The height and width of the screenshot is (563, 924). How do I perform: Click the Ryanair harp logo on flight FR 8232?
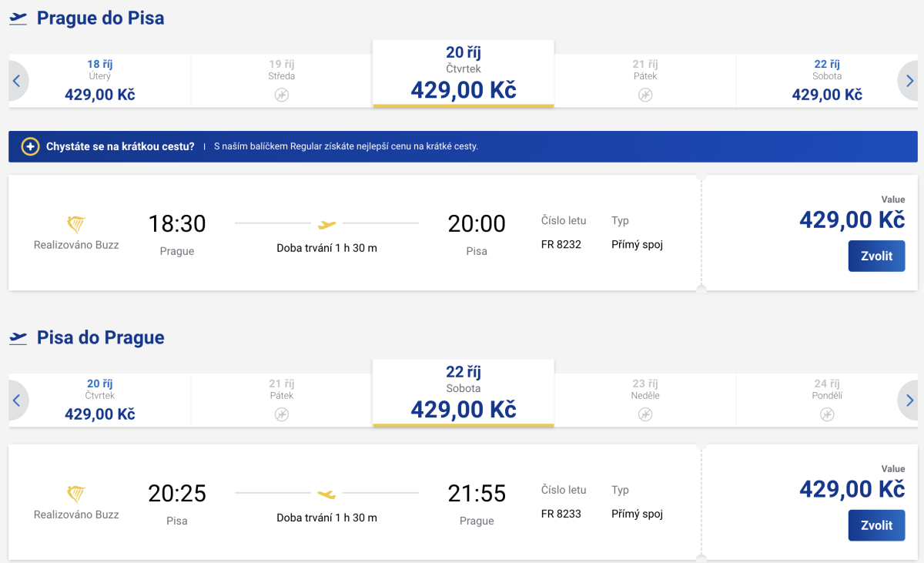pos(76,225)
